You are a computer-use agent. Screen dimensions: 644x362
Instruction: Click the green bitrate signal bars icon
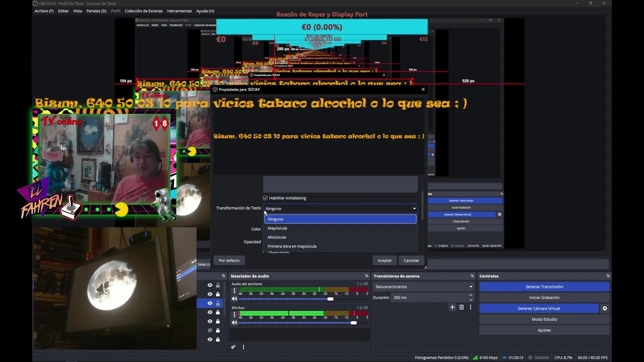coord(475,357)
